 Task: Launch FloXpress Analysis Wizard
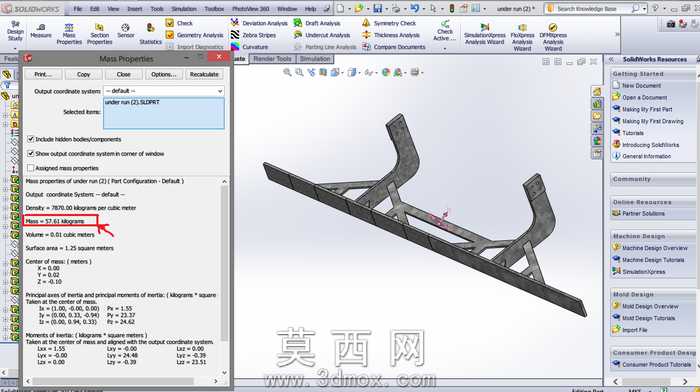coord(522,37)
